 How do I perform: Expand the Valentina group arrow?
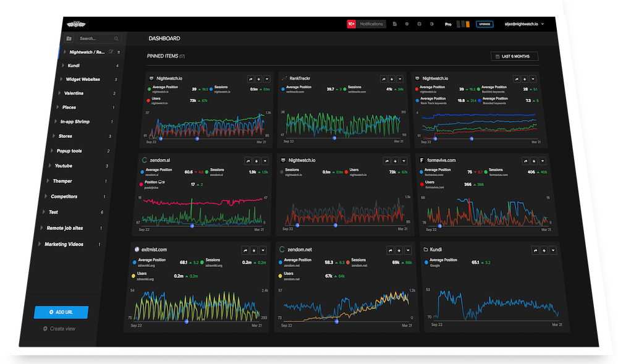[59, 93]
